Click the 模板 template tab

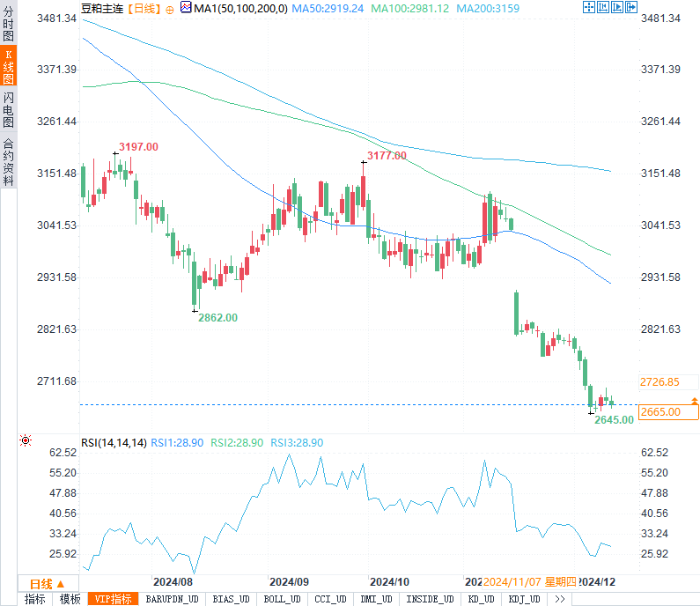point(70,599)
